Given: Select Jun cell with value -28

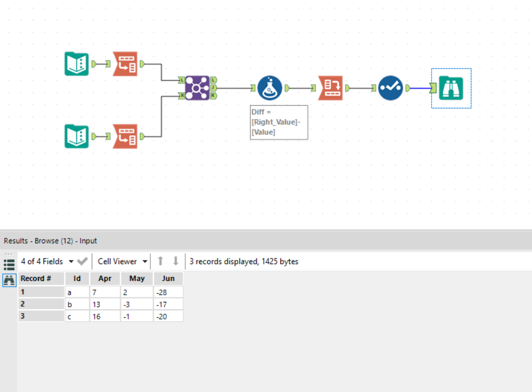Looking at the screenshot, I should pos(168,292).
